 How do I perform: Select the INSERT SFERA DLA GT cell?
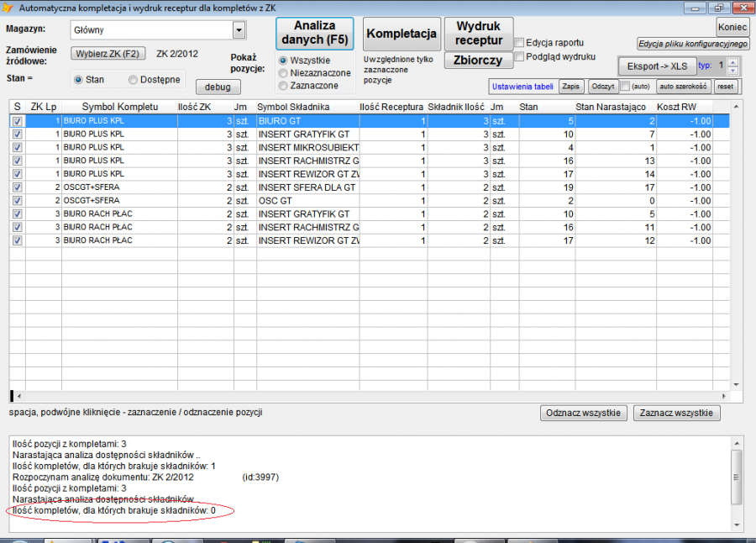click(x=308, y=187)
